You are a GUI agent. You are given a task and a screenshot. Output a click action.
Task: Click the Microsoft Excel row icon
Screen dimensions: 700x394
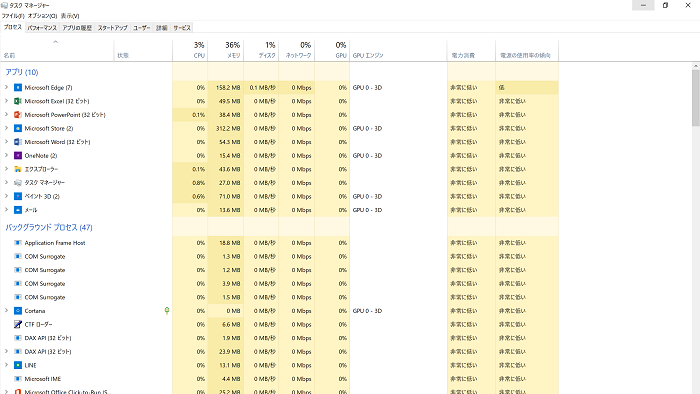(x=18, y=101)
